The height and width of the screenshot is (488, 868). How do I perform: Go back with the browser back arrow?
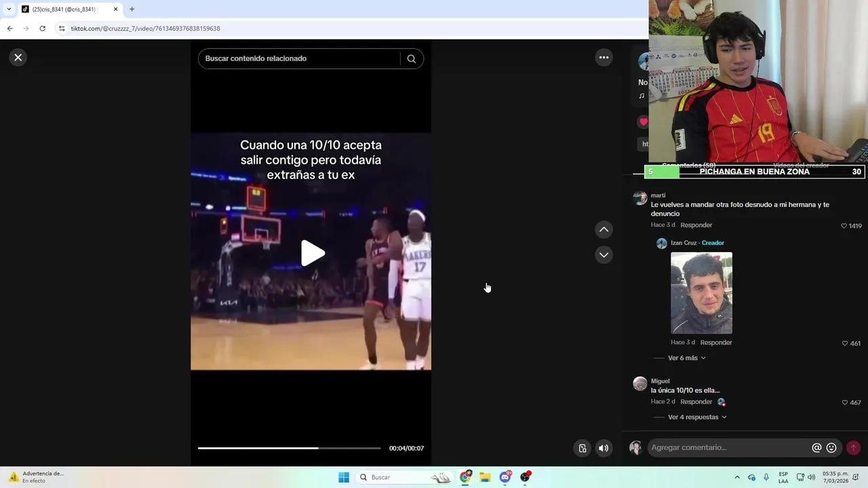pyautogui.click(x=9, y=28)
